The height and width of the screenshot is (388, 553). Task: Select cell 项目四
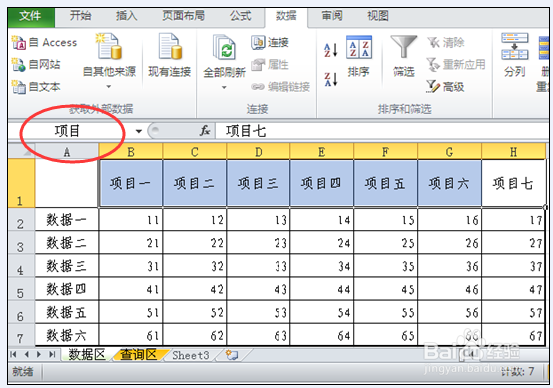[x=322, y=183]
